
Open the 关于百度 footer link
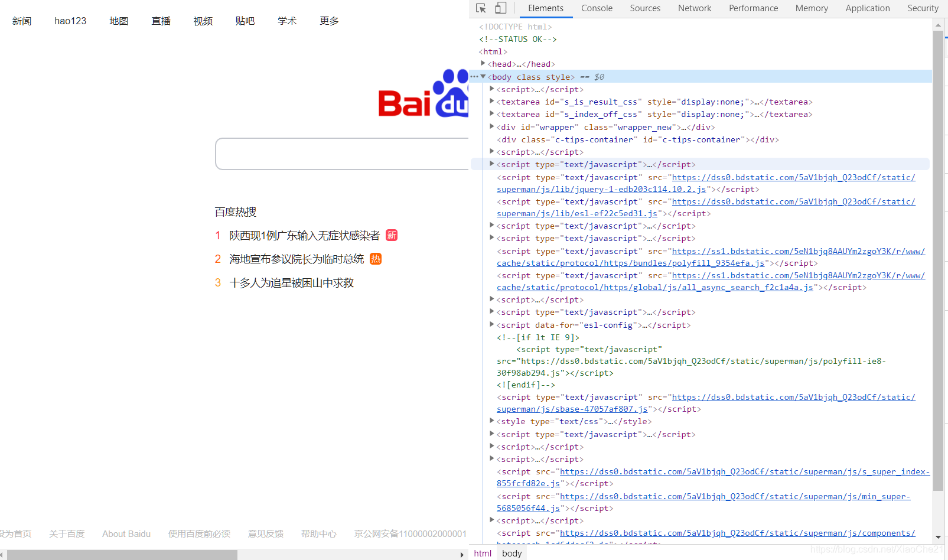point(67,533)
